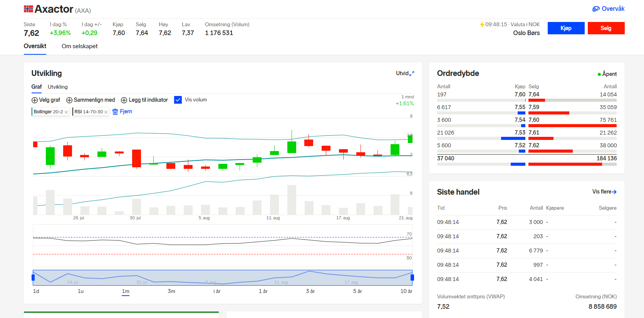Click inside the blue range navigator area

[x=223, y=278]
